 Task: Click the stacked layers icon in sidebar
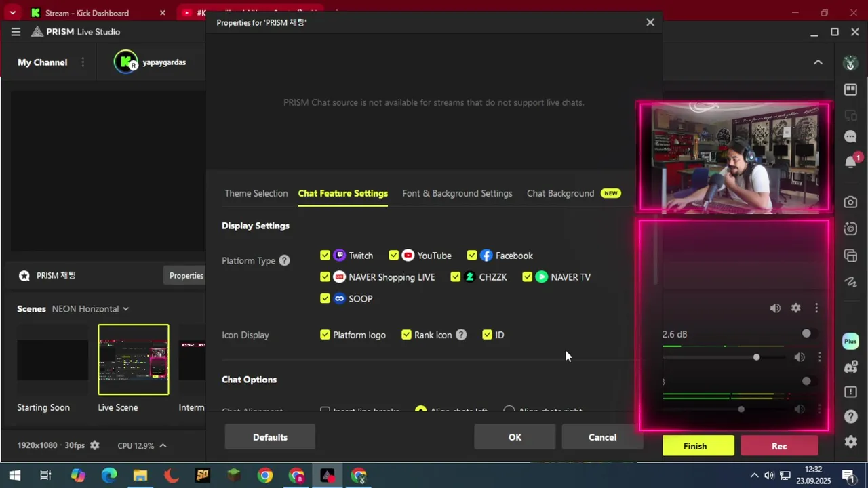pyautogui.click(x=850, y=256)
